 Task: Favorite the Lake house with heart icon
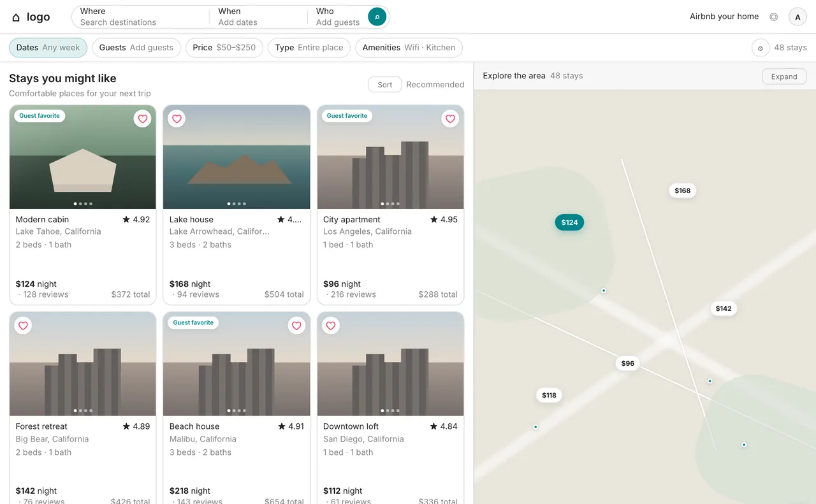point(177,119)
